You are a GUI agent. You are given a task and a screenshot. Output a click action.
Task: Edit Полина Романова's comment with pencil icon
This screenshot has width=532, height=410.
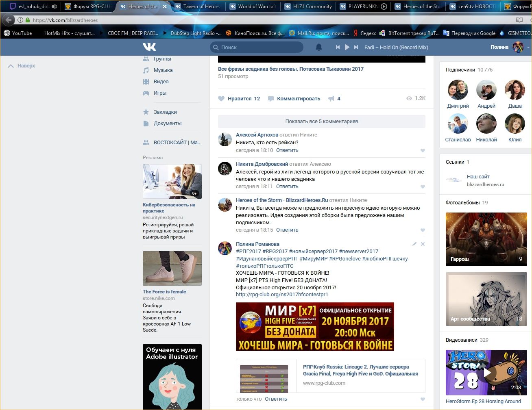[414, 244]
